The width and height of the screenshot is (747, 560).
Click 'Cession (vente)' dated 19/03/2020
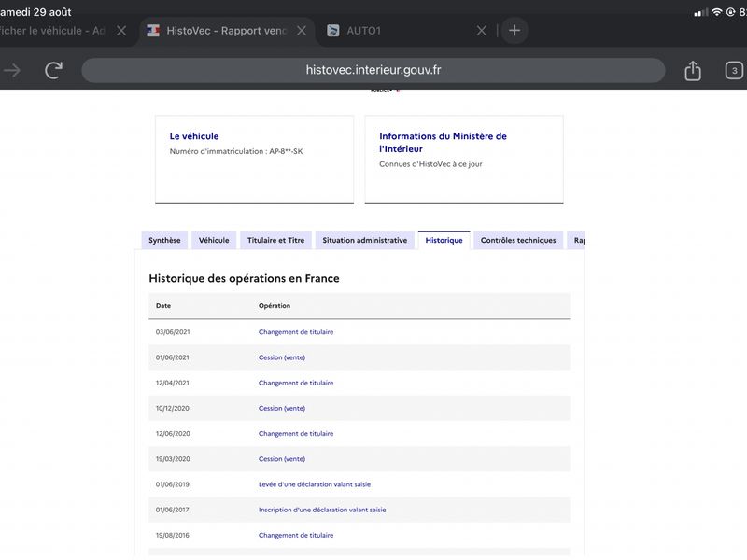282,459
